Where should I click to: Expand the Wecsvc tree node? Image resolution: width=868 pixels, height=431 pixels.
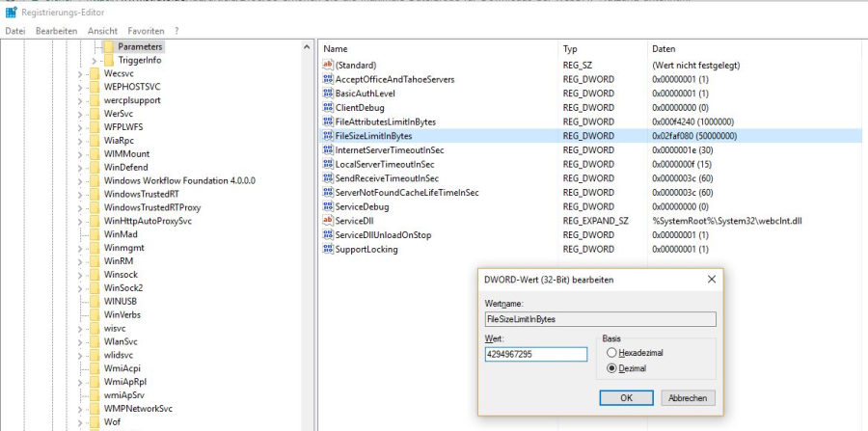tap(79, 73)
